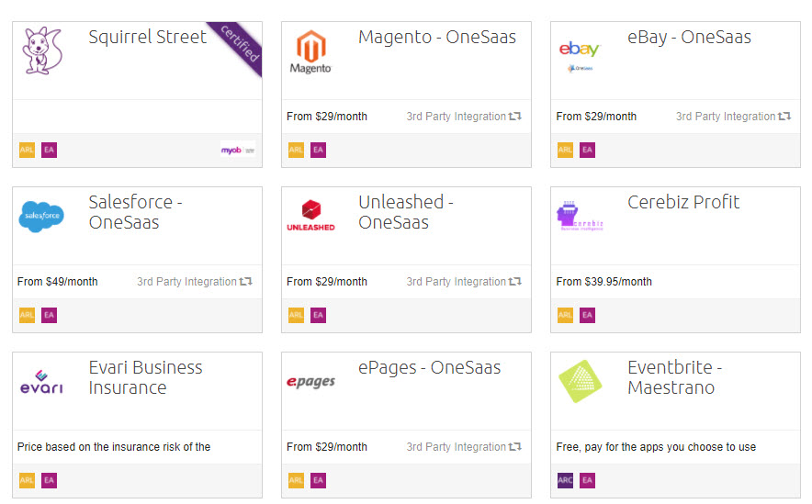Open the Magento - OneSaas title link
812x504 pixels.
(437, 38)
